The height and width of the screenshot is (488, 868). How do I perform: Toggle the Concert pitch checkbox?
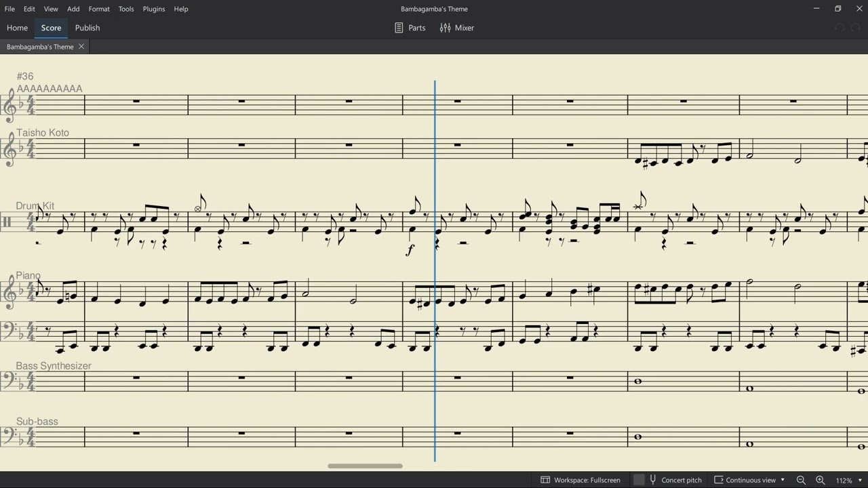coord(639,480)
